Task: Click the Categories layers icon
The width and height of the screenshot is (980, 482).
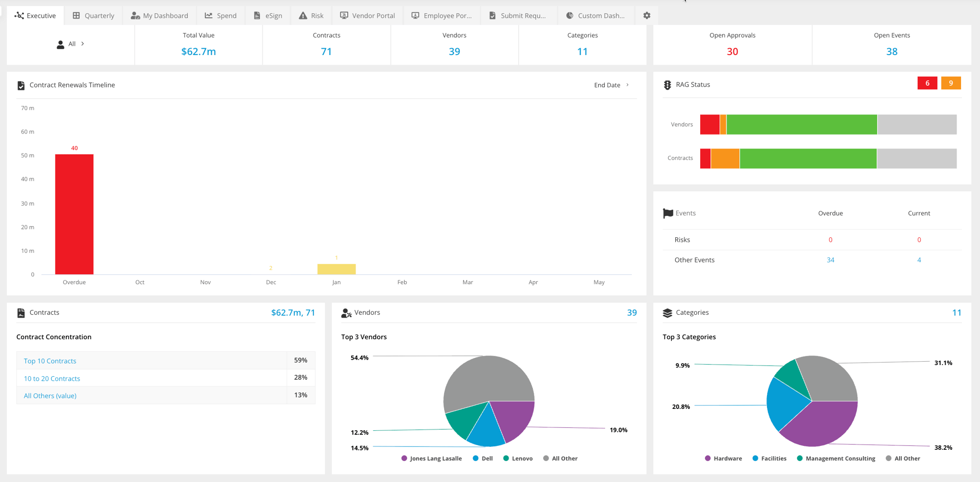Action: click(x=667, y=312)
